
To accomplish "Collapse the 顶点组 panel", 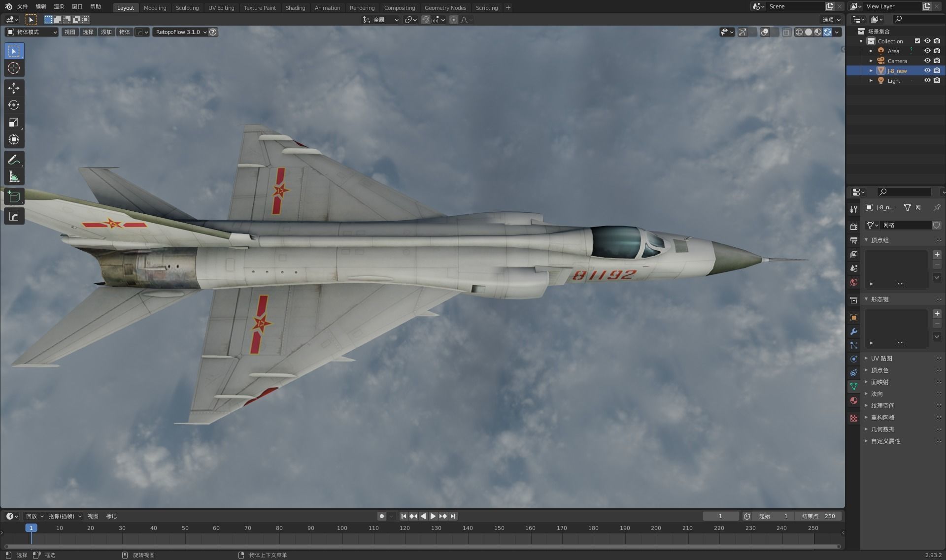I will point(867,240).
